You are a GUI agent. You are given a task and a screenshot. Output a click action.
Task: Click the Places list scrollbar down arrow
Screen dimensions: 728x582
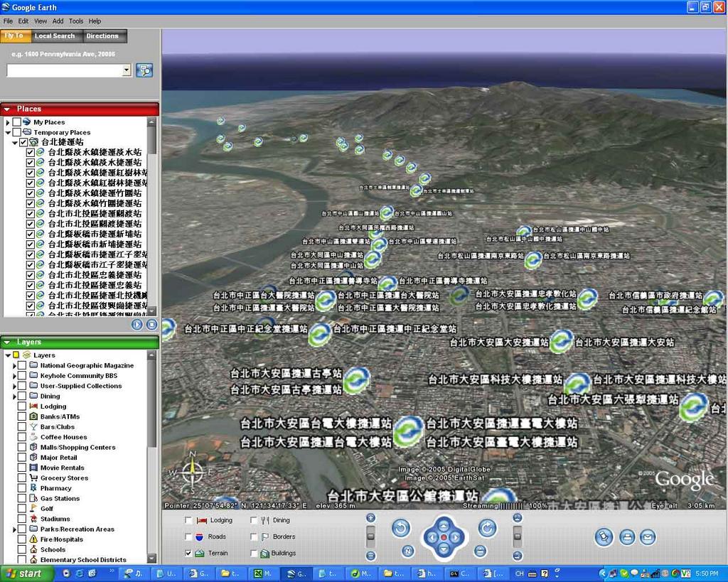click(x=152, y=311)
